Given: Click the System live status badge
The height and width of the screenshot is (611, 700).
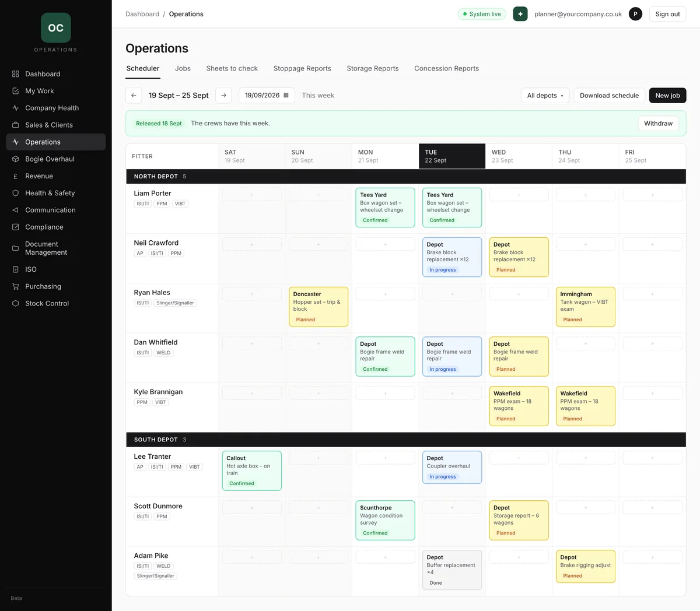Looking at the screenshot, I should tap(482, 14).
